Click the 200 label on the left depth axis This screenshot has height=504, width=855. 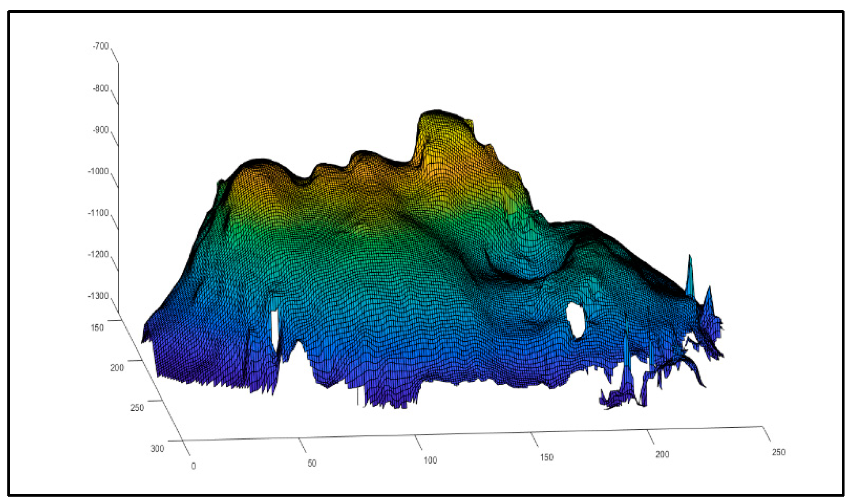click(117, 368)
